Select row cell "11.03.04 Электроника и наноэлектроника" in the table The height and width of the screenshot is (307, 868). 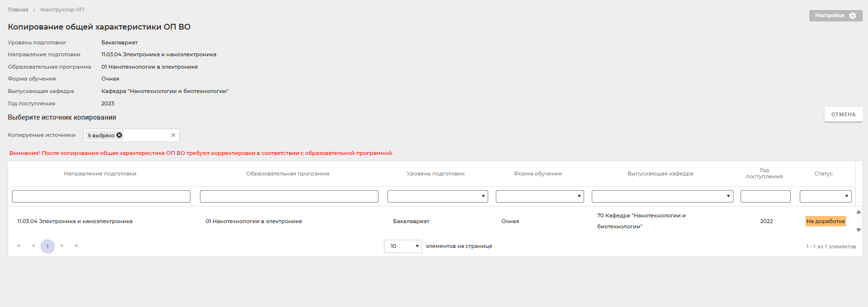[75, 221]
